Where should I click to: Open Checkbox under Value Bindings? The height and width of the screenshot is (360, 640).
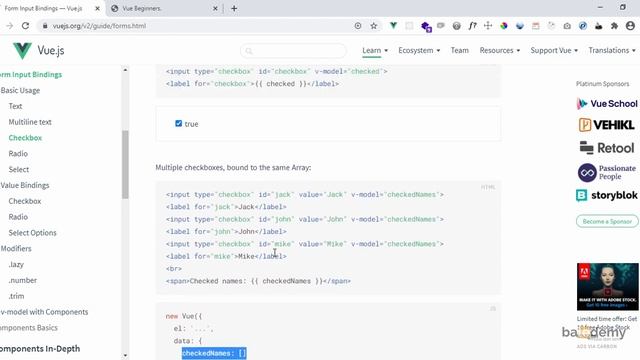click(x=25, y=201)
